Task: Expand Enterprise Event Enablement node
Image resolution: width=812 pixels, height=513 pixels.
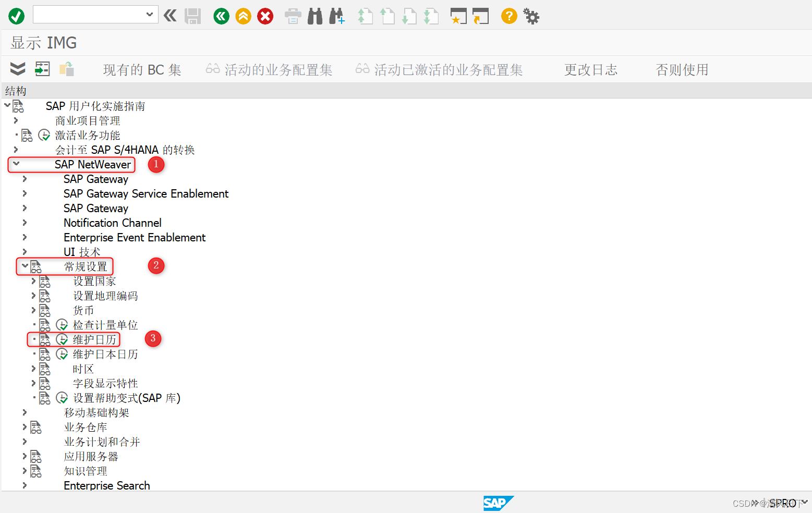Action: (25, 237)
